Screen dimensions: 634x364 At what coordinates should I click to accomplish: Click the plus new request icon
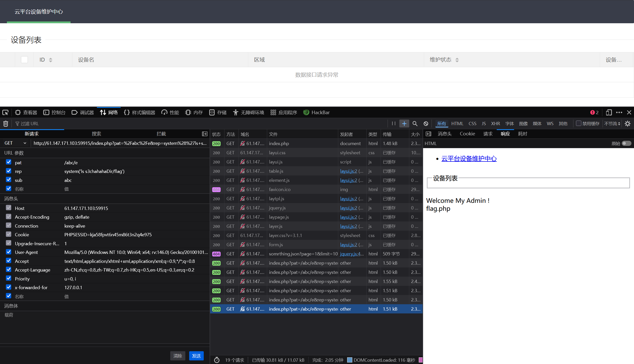coord(404,124)
